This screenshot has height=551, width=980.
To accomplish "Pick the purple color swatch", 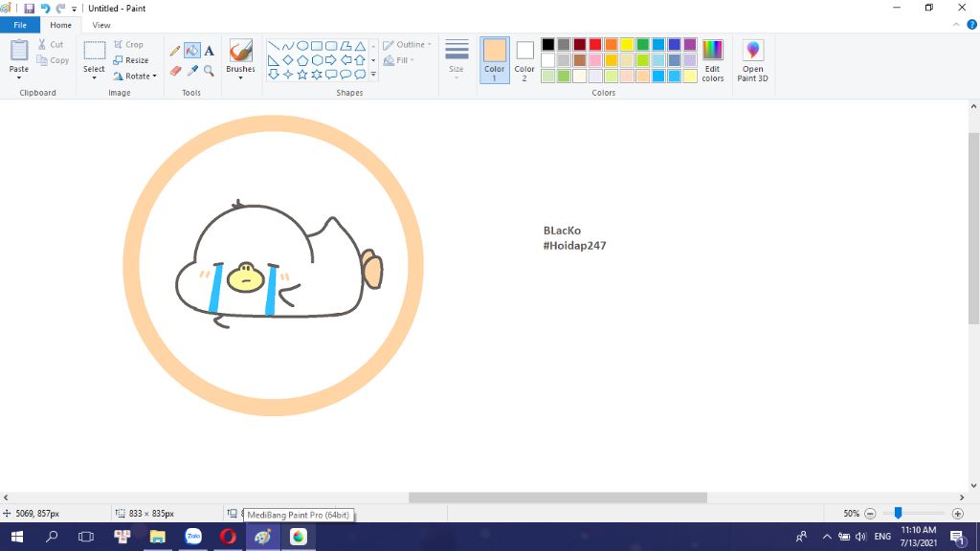I will pyautogui.click(x=690, y=44).
